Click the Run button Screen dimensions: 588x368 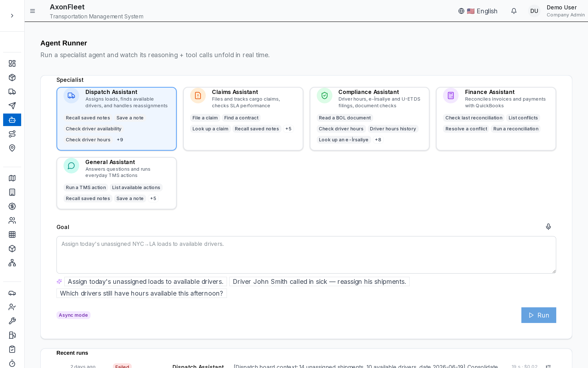tap(539, 315)
